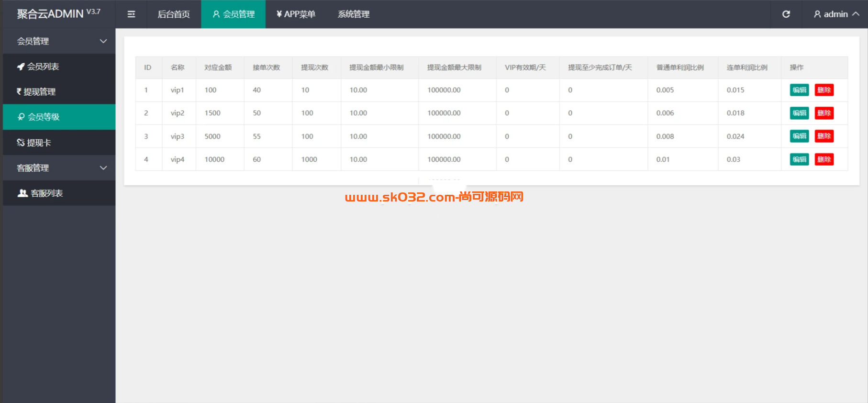Click profit ratio 0.005 cell
This screenshot has width=868, height=403.
coord(683,90)
